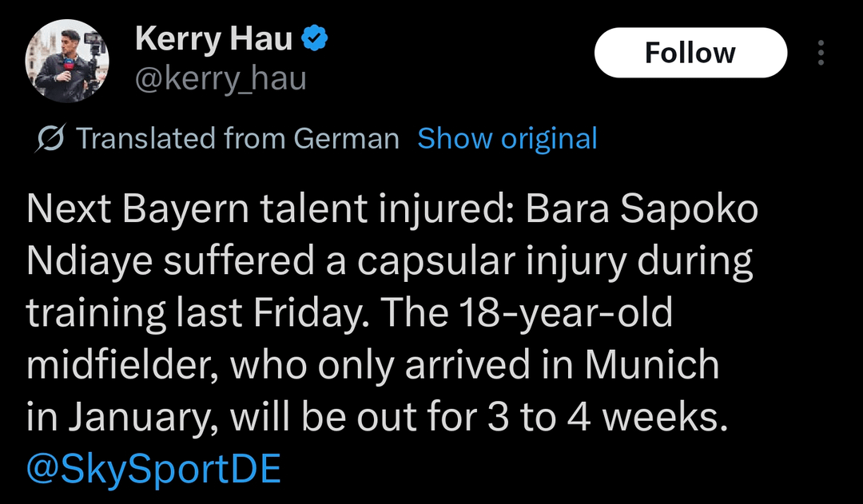Click the phrase capsular injury

476,262
